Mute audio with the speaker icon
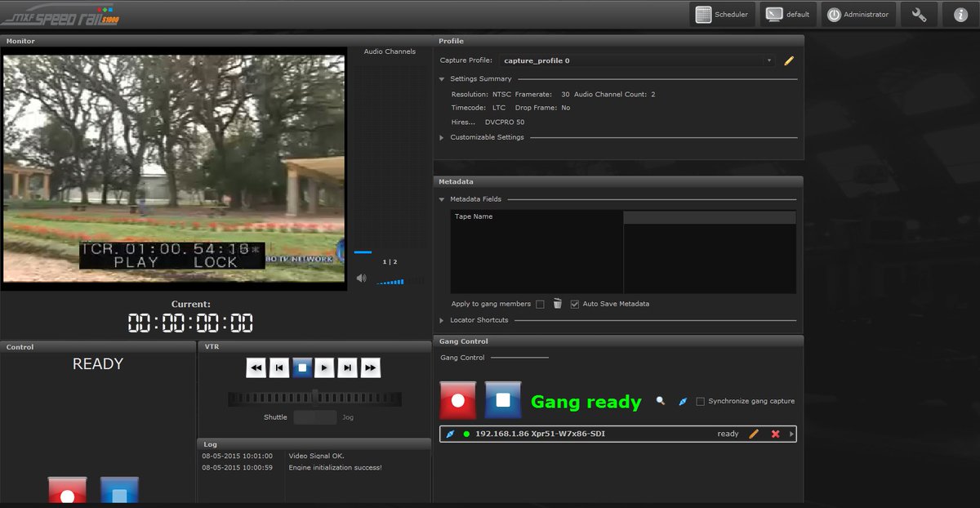980x508 pixels. pyautogui.click(x=362, y=279)
